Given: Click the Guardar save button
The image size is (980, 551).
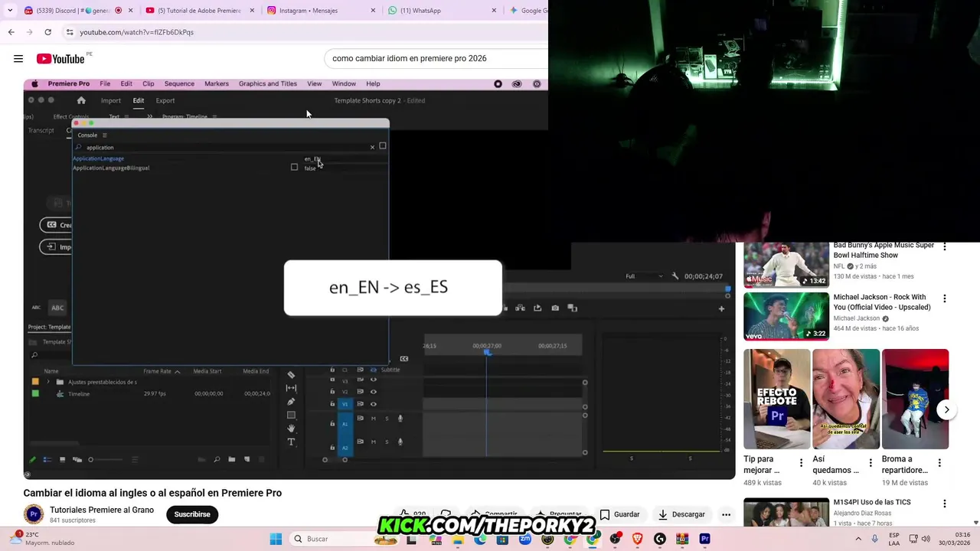Looking at the screenshot, I should click(x=619, y=514).
